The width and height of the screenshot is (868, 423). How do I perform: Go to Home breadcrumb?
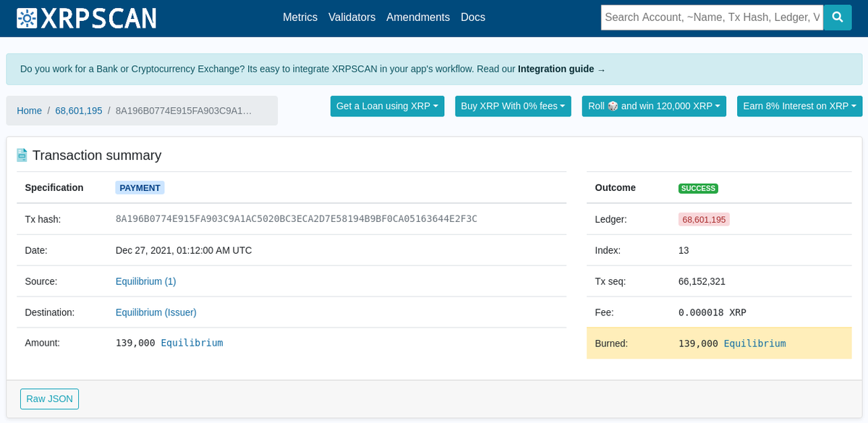tap(30, 111)
